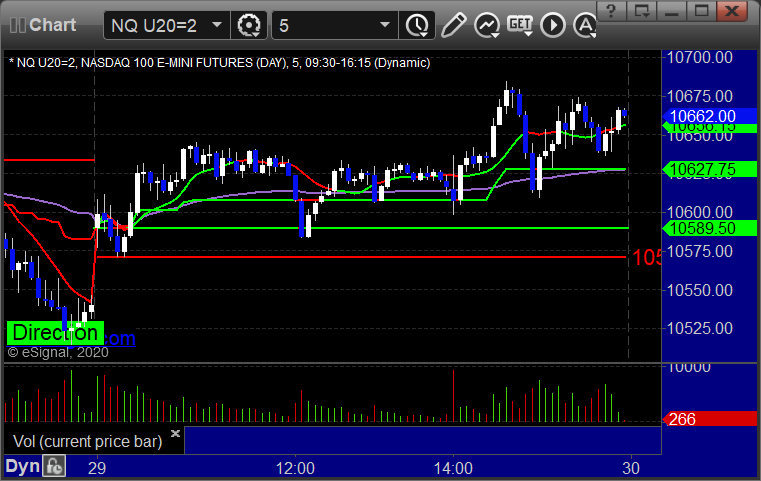This screenshot has width=761, height=481.
Task: Click the 29 date axis label
Action: point(97,468)
